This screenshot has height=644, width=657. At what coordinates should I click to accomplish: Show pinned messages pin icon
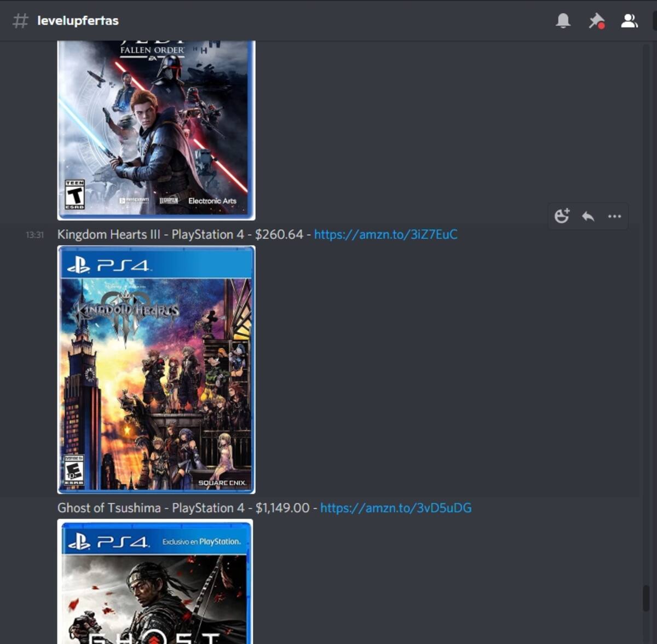(596, 21)
